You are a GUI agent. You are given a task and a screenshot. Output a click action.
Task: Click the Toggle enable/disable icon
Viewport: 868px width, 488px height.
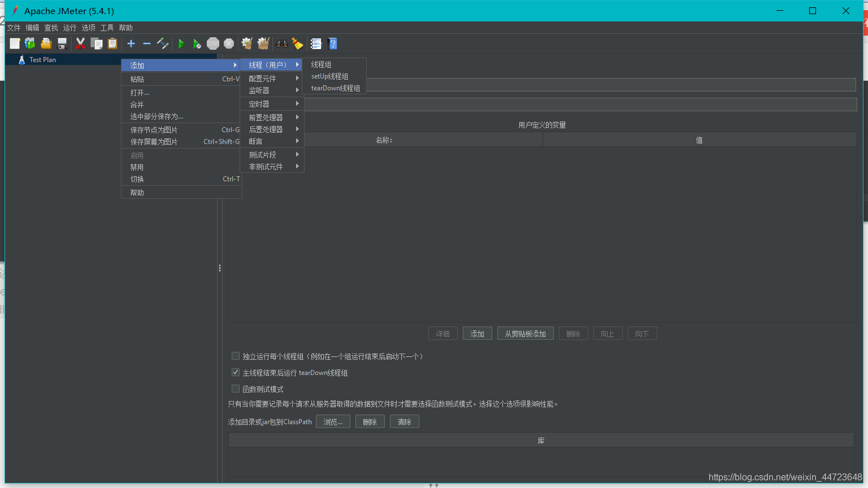[163, 43]
